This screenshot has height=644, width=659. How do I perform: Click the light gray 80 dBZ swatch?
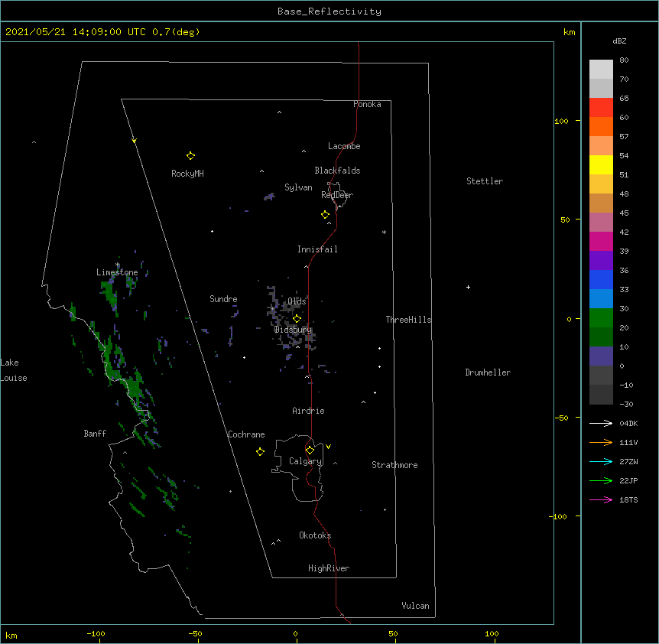click(x=601, y=70)
